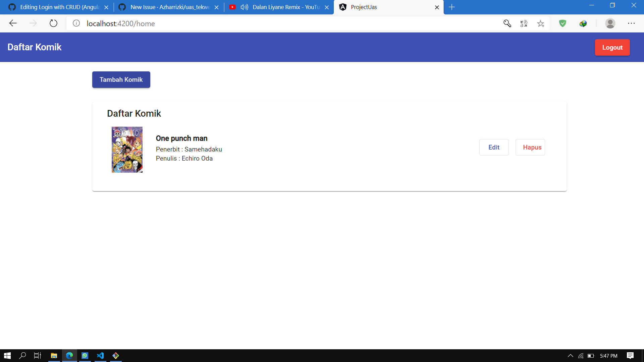
Task: Click the Tambah Komik button
Action: coord(121,80)
